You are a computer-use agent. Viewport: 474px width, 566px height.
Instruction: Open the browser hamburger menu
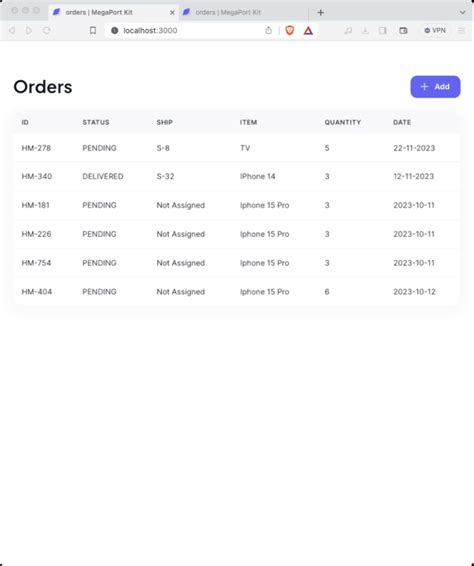[x=461, y=31]
